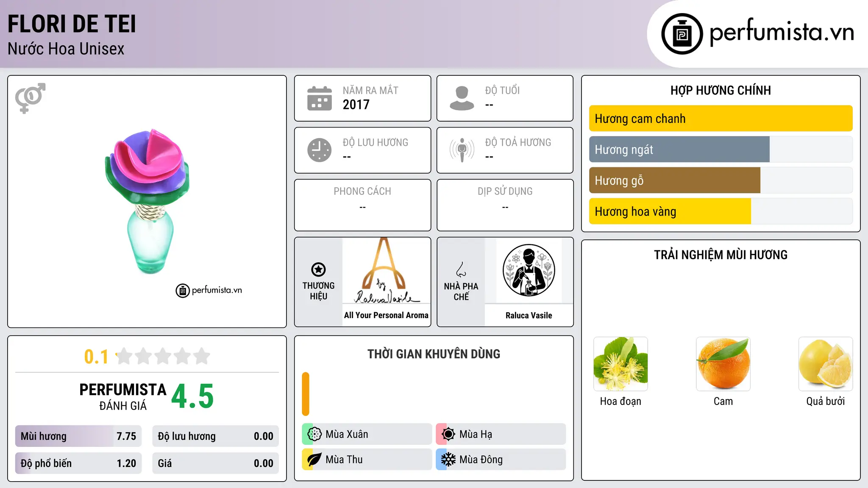Click the Mùa Đông season row
The height and width of the screenshot is (488, 868).
tap(501, 460)
